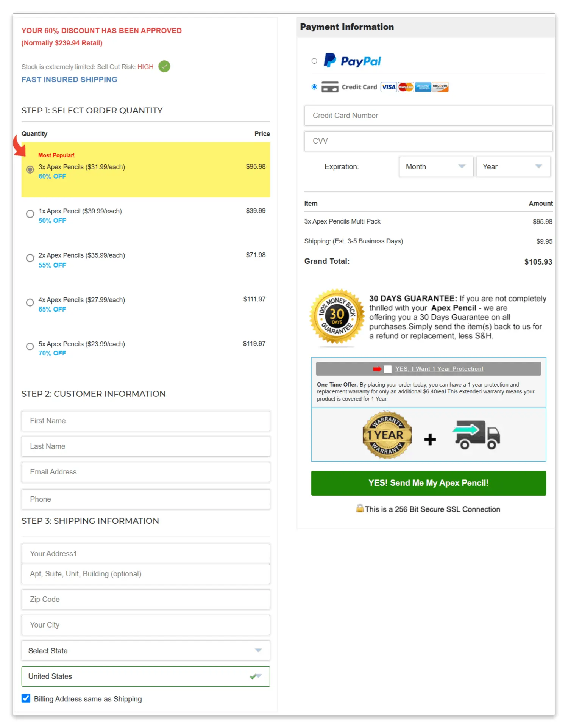Screen dimensions: 568x728
Task: Choose the 1x Apex Pencil option
Action: point(30,214)
